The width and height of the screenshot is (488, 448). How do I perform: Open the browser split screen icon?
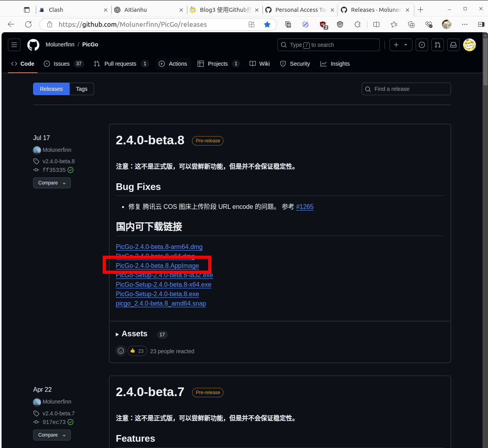coord(376,24)
